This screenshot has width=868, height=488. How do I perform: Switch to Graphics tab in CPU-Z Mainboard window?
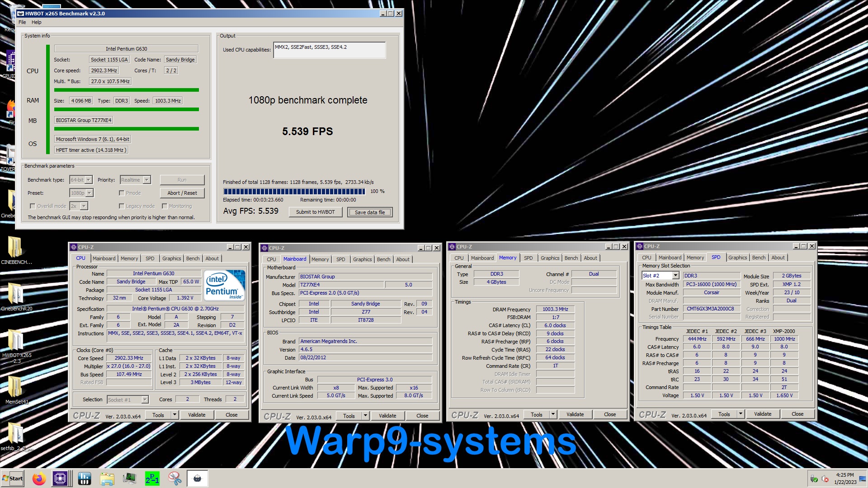point(362,259)
